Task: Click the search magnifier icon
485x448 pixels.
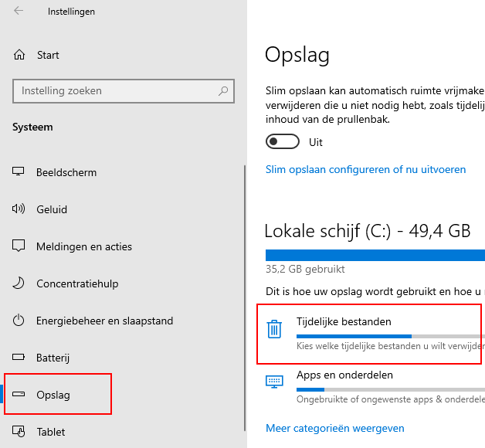Action: pyautogui.click(x=224, y=91)
